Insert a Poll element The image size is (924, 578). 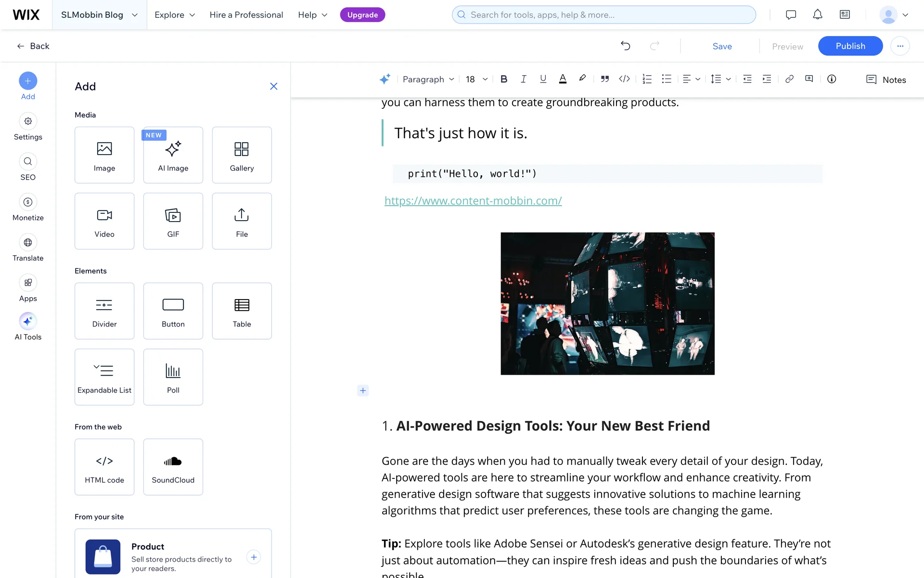pos(173,377)
